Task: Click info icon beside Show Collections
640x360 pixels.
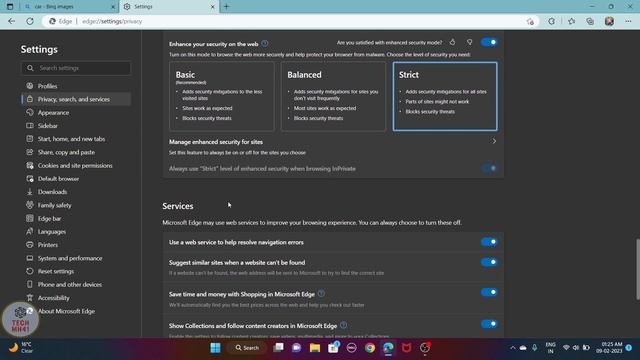Action: (x=344, y=325)
